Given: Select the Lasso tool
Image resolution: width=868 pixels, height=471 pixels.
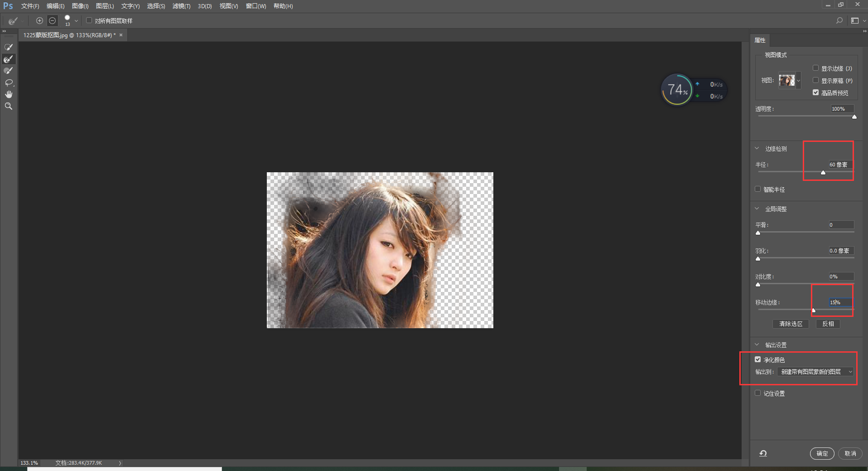Looking at the screenshot, I should (9, 83).
